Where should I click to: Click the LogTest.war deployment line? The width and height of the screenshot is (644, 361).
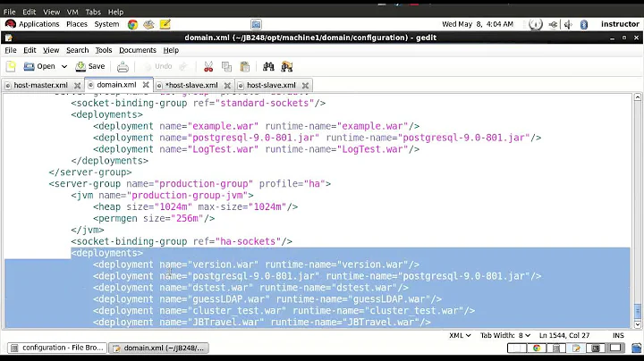[x=257, y=149]
